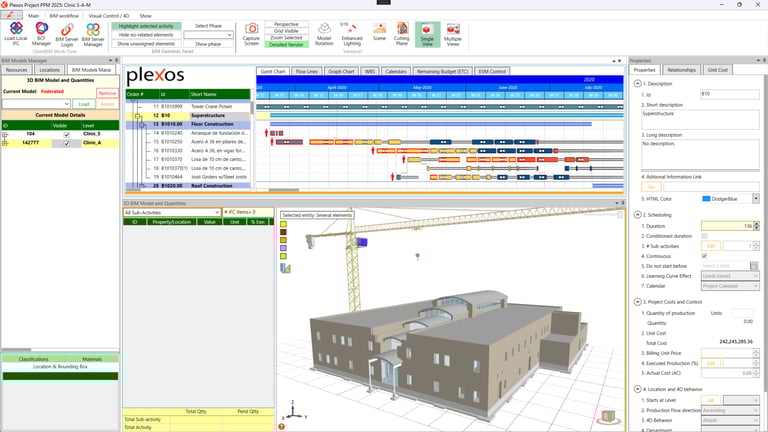
Task: Click the brown color swatch in viewport legend
Action: 283,232
